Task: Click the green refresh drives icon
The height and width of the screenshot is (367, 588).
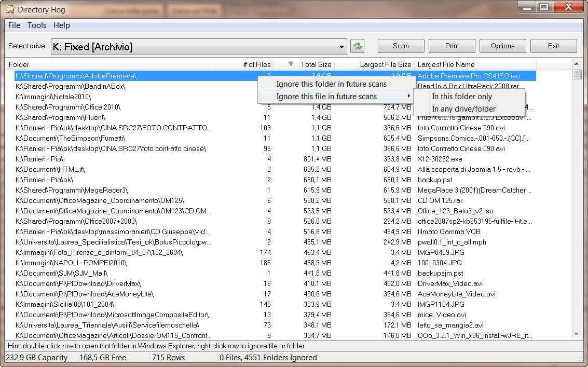Action: tap(357, 46)
